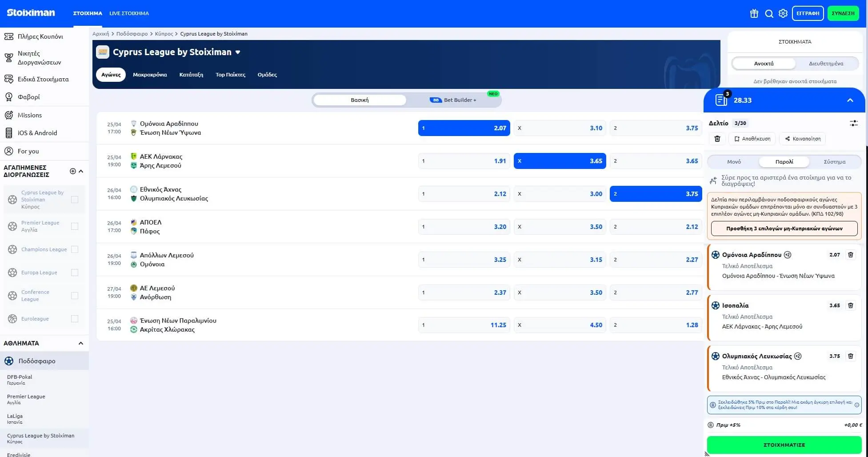Go to Κύπρος in breadcrumb

point(164,34)
